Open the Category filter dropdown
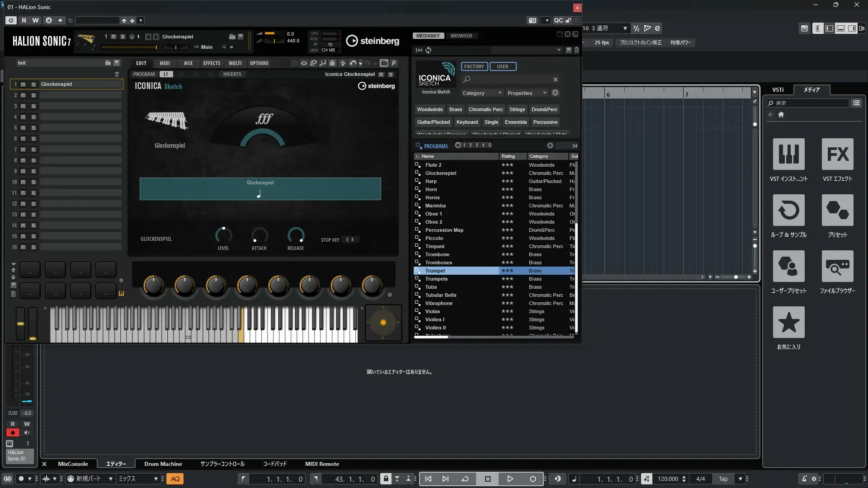The height and width of the screenshot is (488, 868). (x=482, y=93)
